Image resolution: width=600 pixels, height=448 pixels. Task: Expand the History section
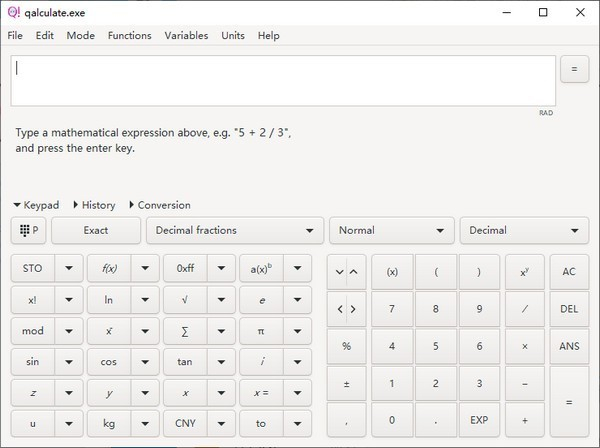pos(95,205)
